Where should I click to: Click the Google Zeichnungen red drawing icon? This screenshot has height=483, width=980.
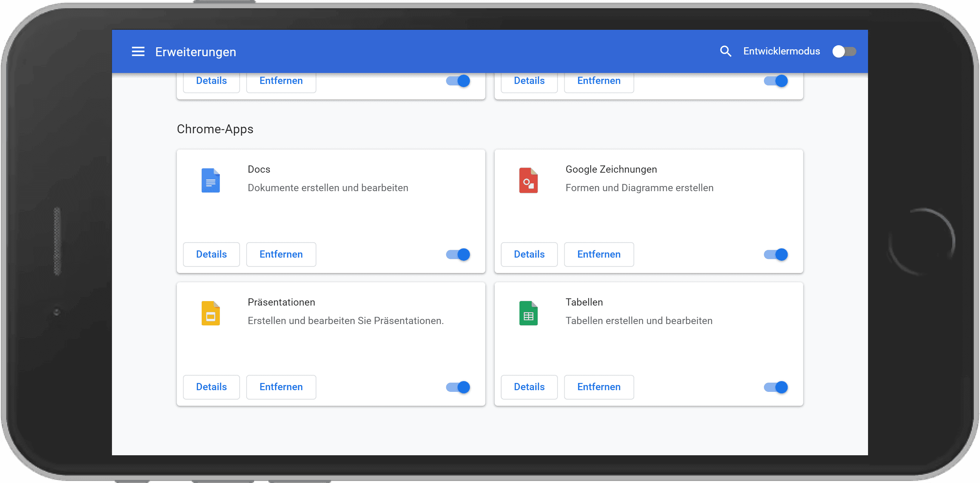point(528,180)
